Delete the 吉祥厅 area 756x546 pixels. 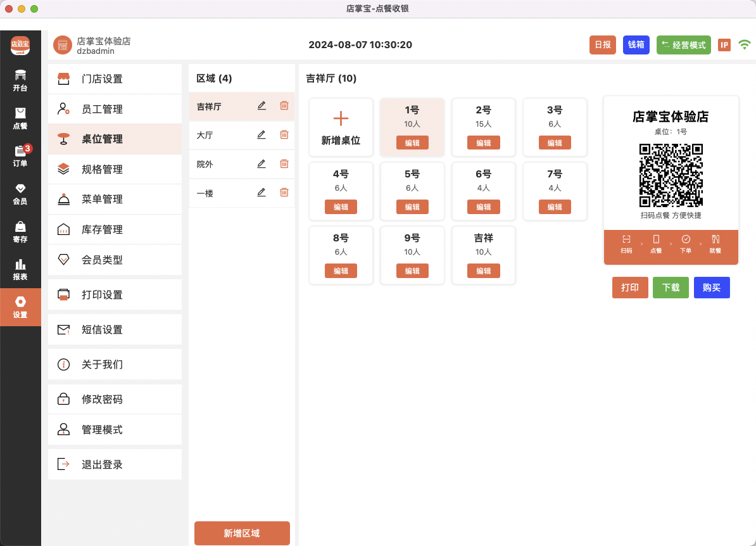284,106
